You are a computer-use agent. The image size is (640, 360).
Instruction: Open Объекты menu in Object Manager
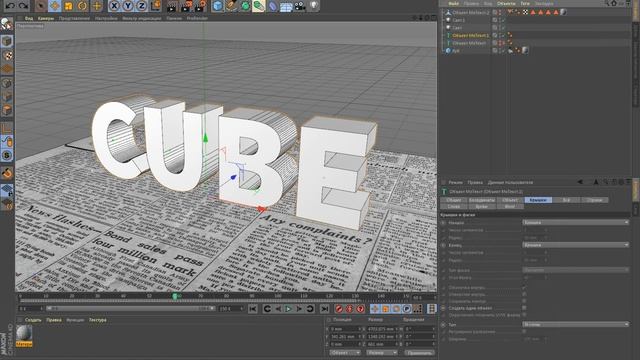tap(506, 3)
